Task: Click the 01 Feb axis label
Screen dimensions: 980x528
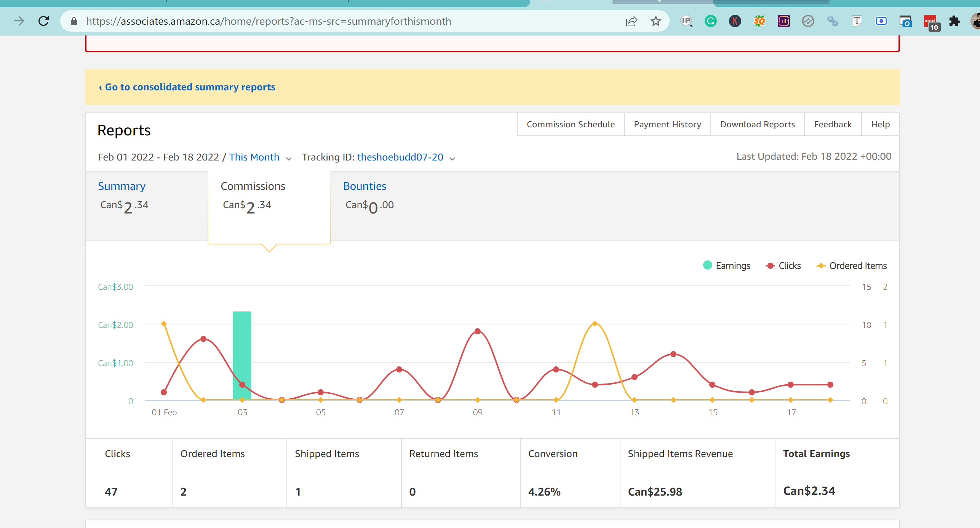Action: pos(164,412)
